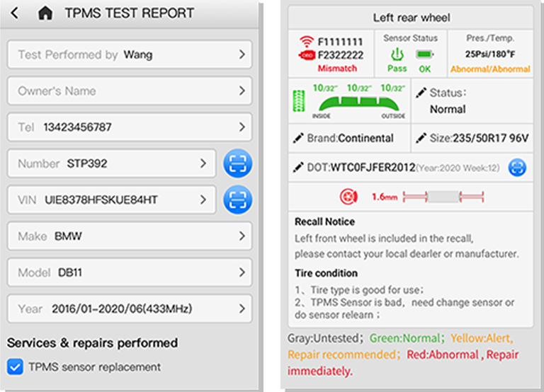Open Test Performed by field
The width and height of the screenshot is (544, 392).
(130, 54)
